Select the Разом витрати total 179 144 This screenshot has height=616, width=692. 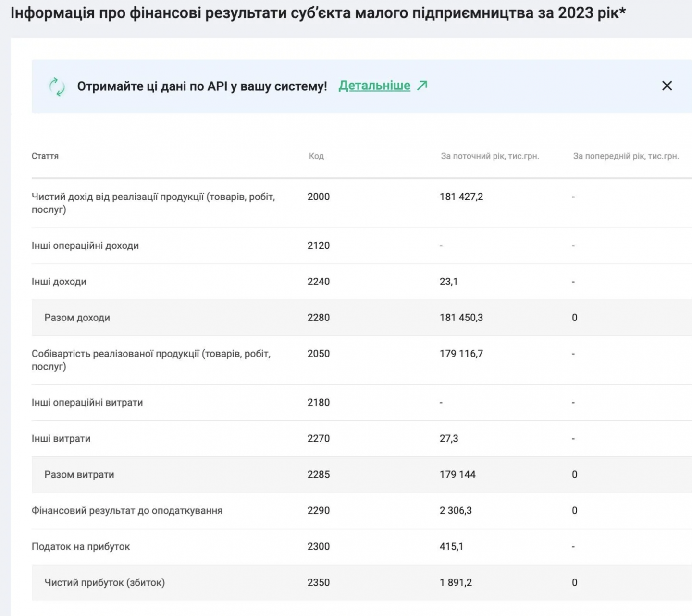point(457,475)
